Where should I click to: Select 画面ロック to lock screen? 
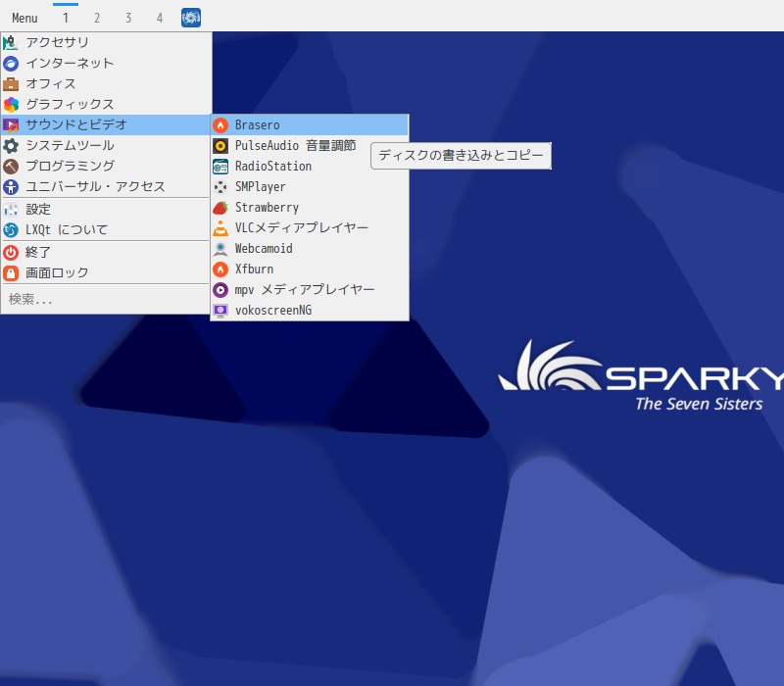click(x=106, y=272)
